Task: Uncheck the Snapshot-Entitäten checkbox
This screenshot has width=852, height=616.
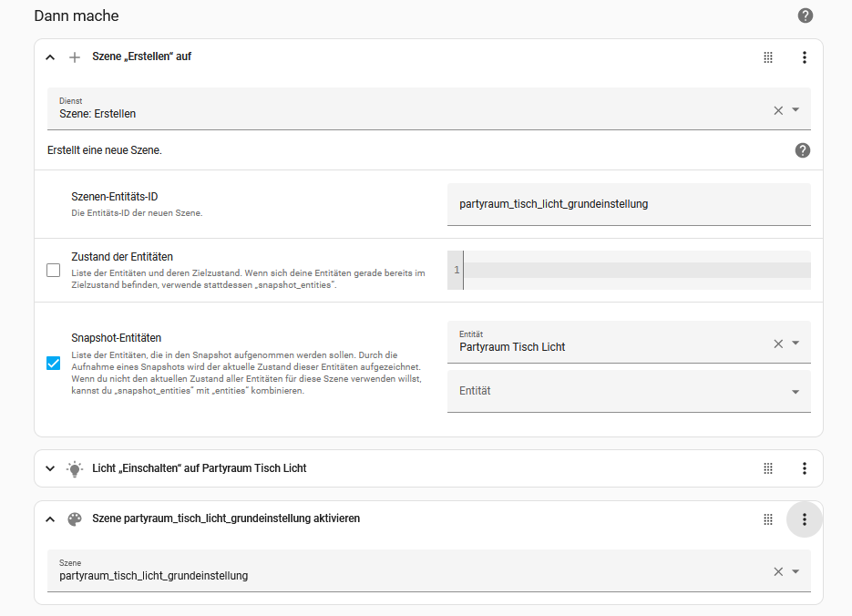Action: click(x=54, y=364)
